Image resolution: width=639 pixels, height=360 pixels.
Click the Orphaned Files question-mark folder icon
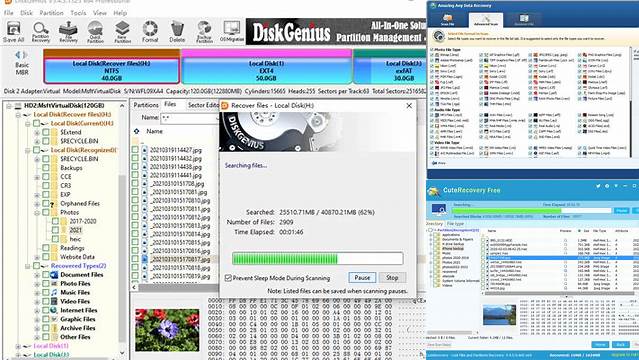pos(54,203)
